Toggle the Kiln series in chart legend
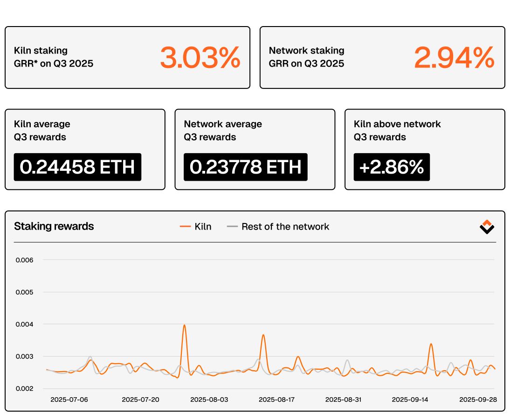This screenshot has width=510, height=420. tap(203, 227)
